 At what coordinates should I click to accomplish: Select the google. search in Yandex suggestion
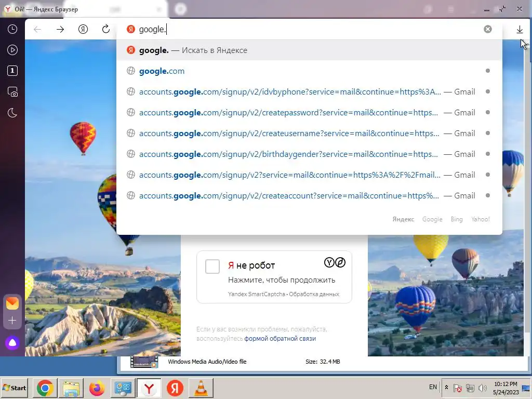click(x=309, y=50)
